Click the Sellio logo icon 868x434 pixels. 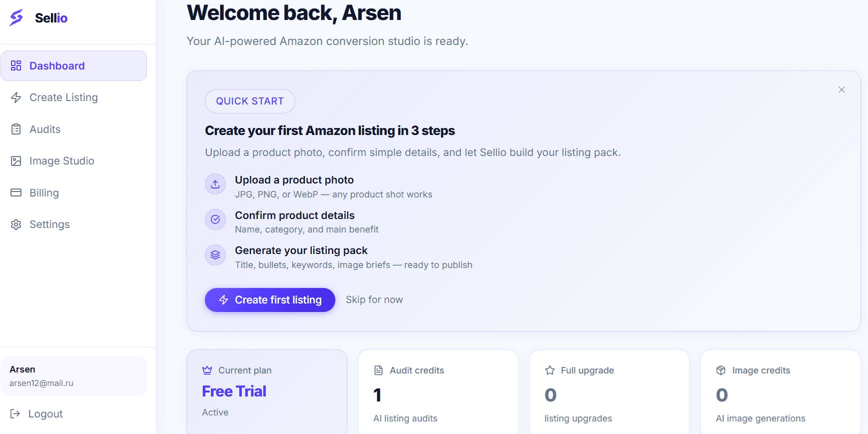click(x=16, y=17)
